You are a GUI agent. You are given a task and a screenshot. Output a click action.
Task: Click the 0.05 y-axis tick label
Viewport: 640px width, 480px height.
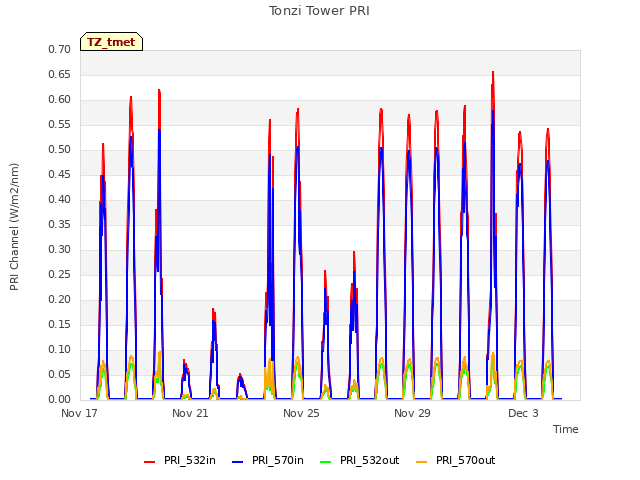pyautogui.click(x=60, y=374)
